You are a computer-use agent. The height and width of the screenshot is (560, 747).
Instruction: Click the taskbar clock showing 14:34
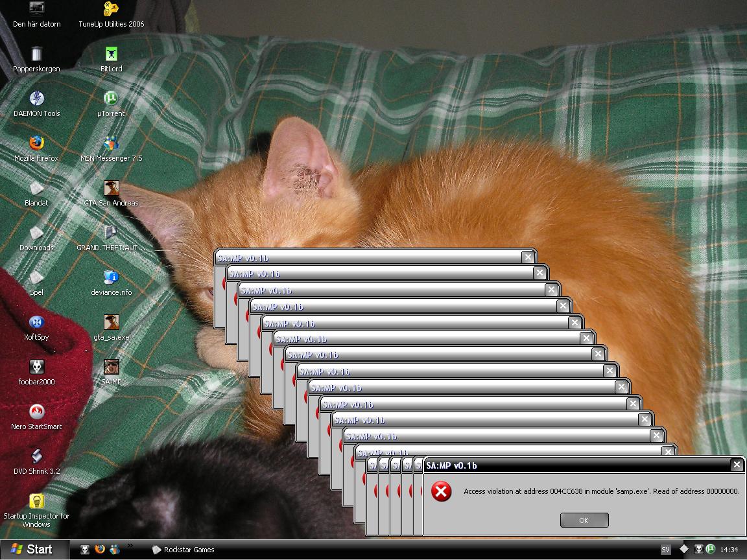(729, 550)
